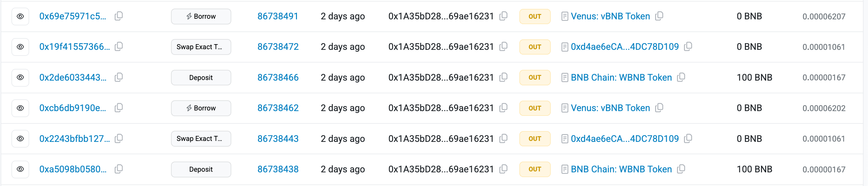
Task: Click the Deposit method badge in block 86738466 row
Action: coord(201,77)
